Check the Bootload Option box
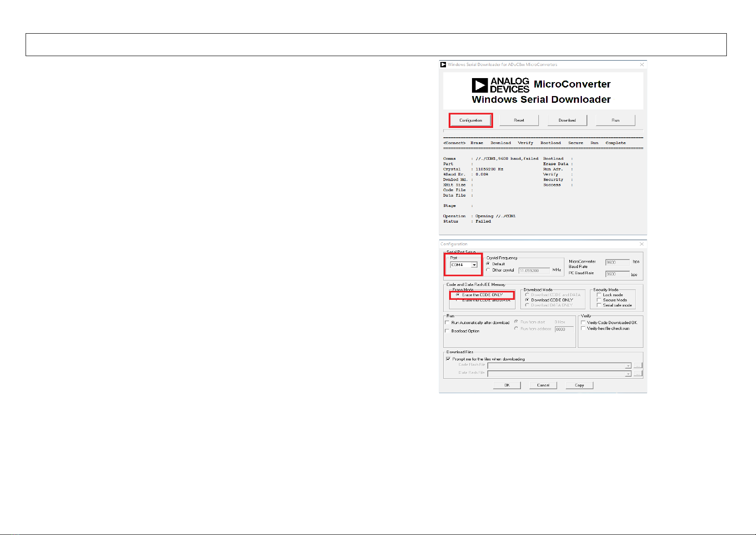756x535 pixels. coord(447,331)
